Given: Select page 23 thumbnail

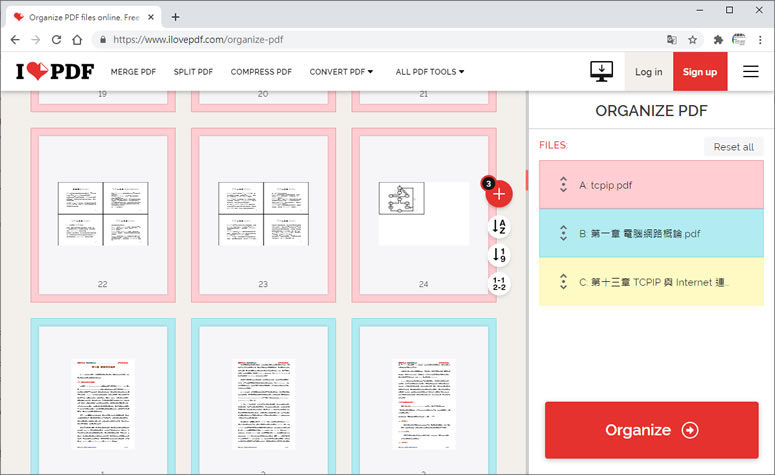Looking at the screenshot, I should tap(263, 212).
